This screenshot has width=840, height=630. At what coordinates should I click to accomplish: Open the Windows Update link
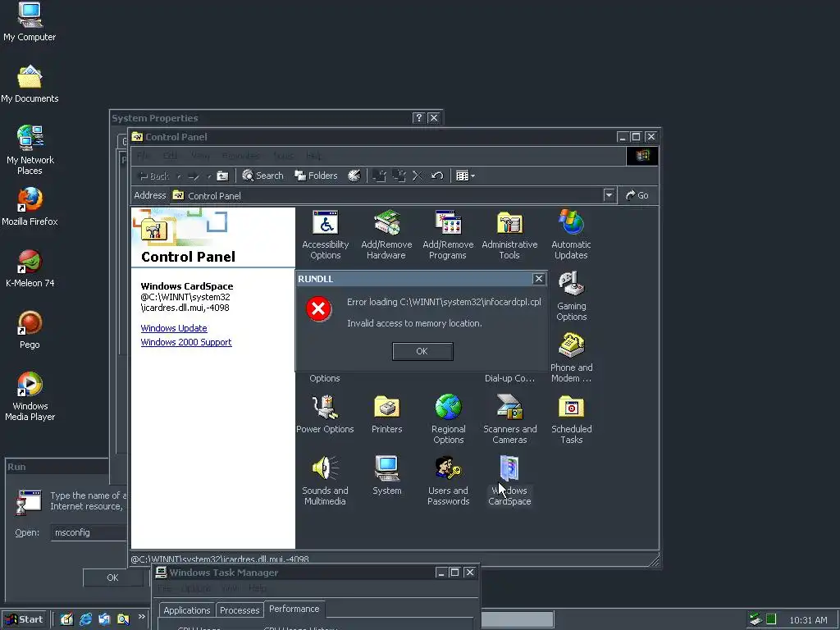click(174, 328)
